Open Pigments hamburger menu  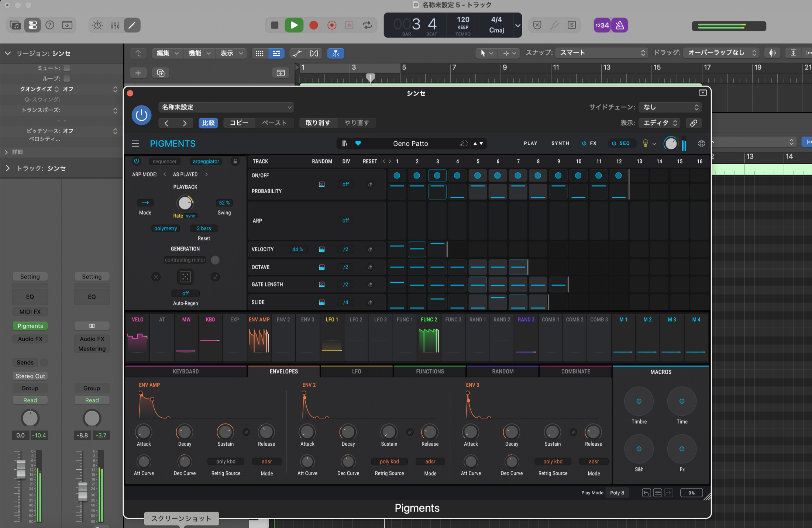135,144
